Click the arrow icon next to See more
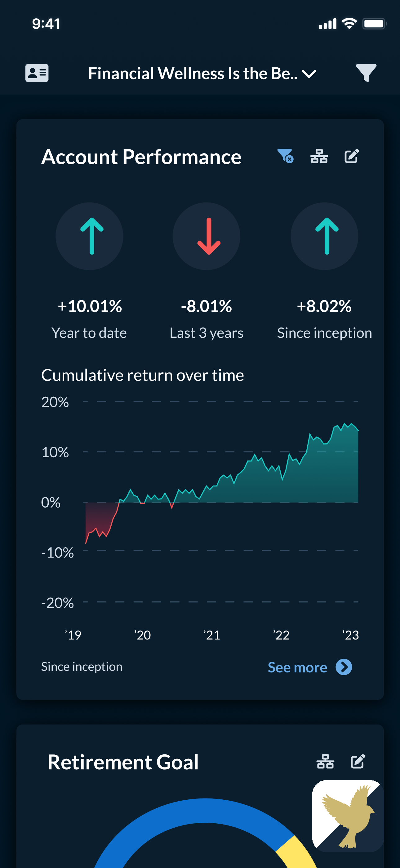 (x=344, y=667)
